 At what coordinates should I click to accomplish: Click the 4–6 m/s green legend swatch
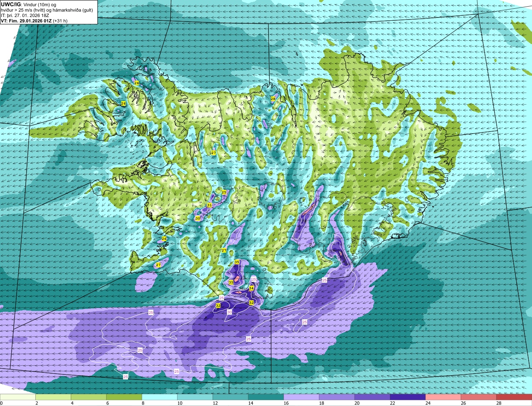click(x=89, y=397)
